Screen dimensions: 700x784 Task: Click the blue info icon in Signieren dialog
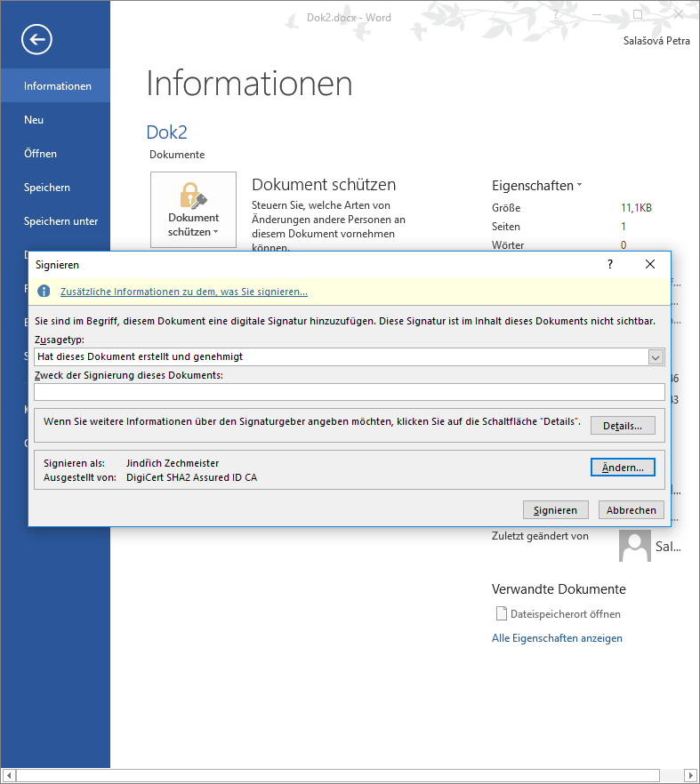(x=44, y=291)
